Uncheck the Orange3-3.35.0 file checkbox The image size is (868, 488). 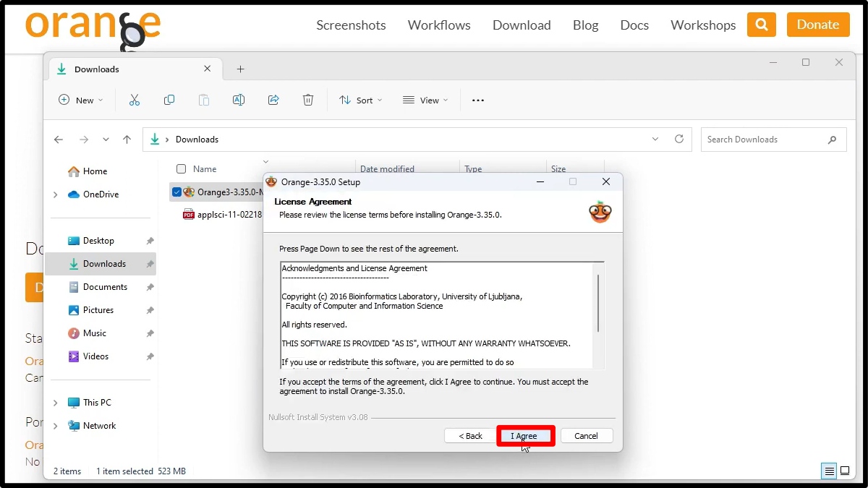pos(176,192)
